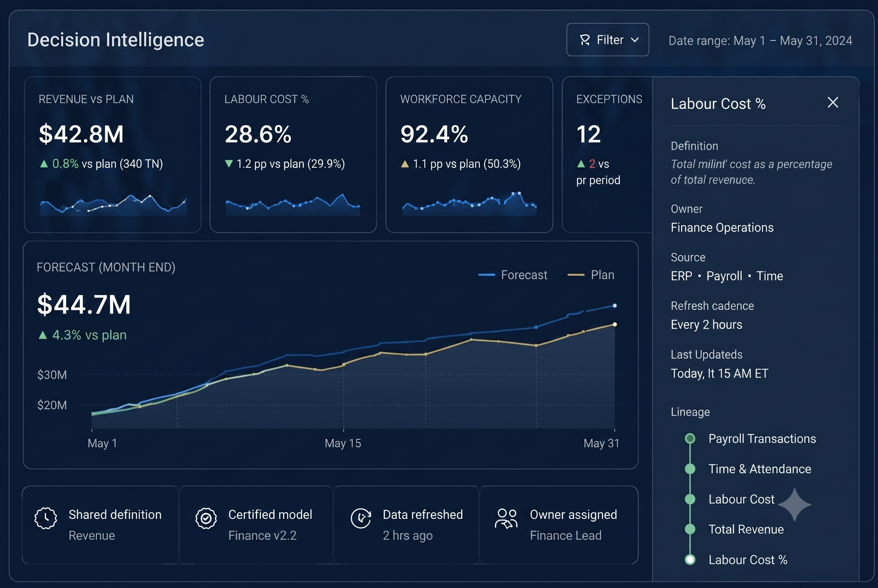Open the Exceptions card
This screenshot has width=878, height=588.
pyautogui.click(x=607, y=154)
